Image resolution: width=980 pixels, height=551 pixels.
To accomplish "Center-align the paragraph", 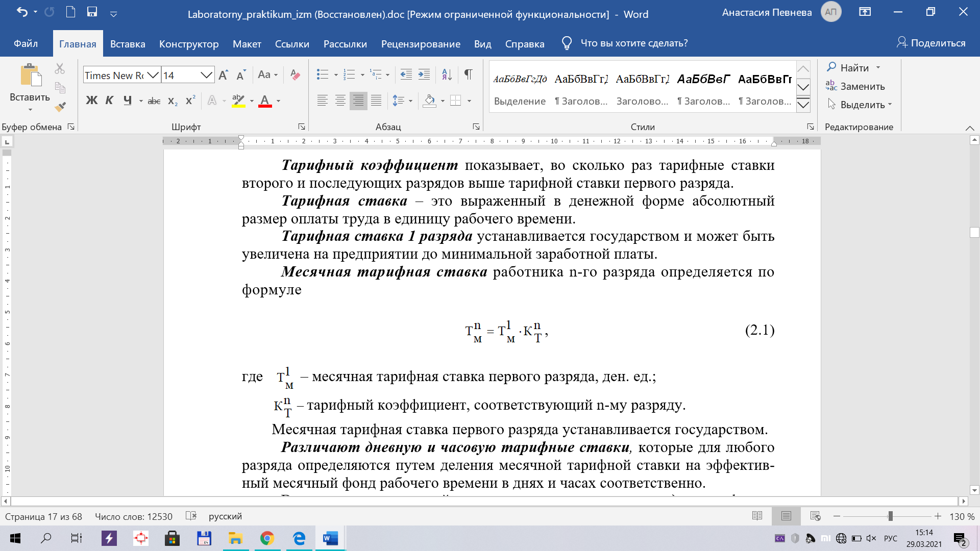I will 340,101.
